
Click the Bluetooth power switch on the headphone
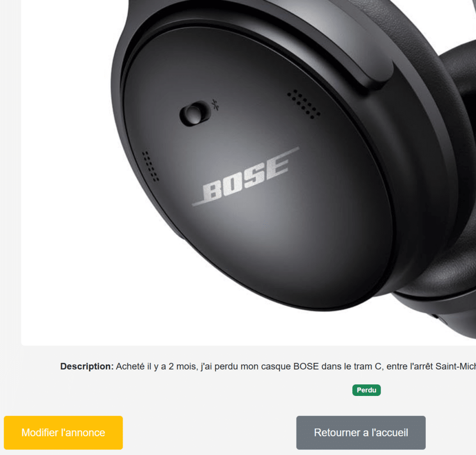pos(195,113)
